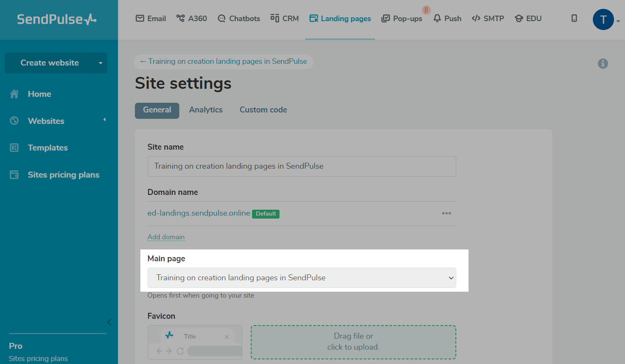
Task: Click the Add domain link
Action: tap(166, 237)
